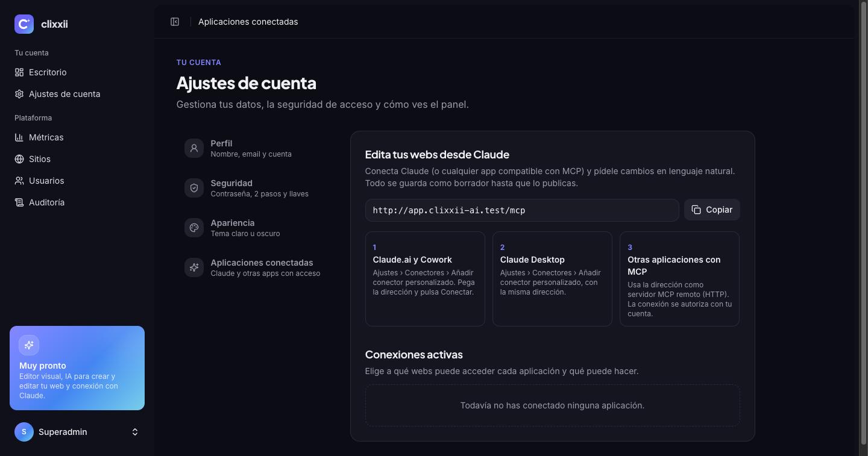Open the Escritorio dashboard icon
The image size is (868, 456).
click(x=19, y=72)
